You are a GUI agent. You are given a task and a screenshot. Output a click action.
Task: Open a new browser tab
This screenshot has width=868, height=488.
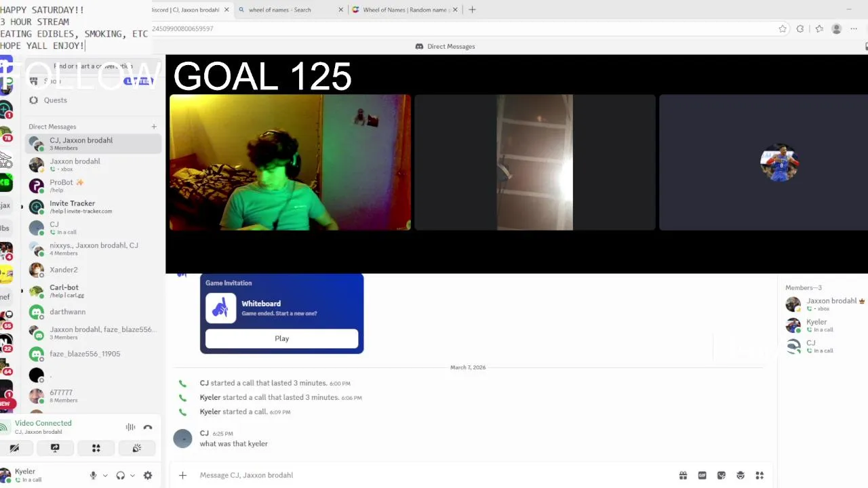pos(472,9)
